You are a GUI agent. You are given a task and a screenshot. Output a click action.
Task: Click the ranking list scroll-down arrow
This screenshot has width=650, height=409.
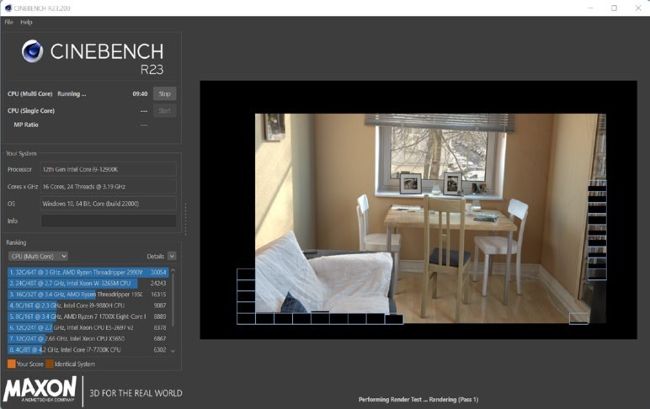coord(173,351)
